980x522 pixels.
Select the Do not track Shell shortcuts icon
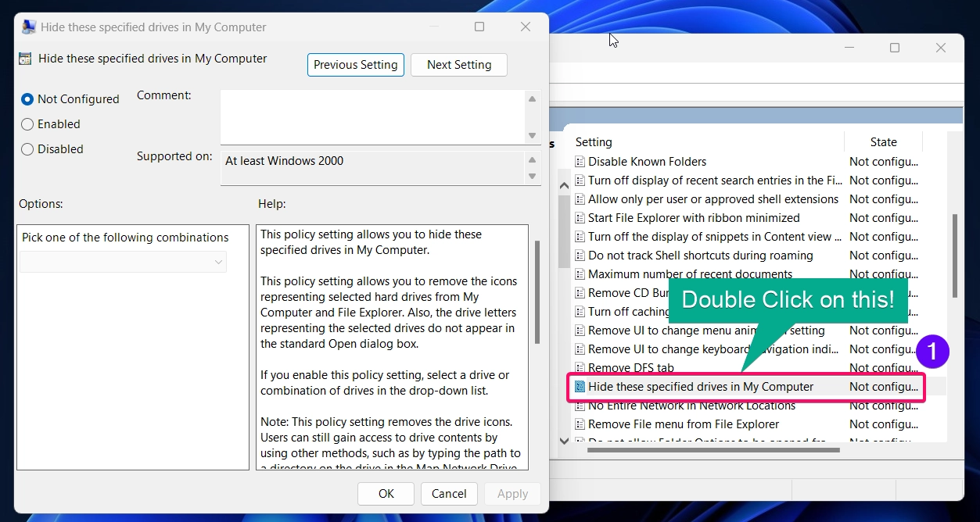pyautogui.click(x=580, y=256)
